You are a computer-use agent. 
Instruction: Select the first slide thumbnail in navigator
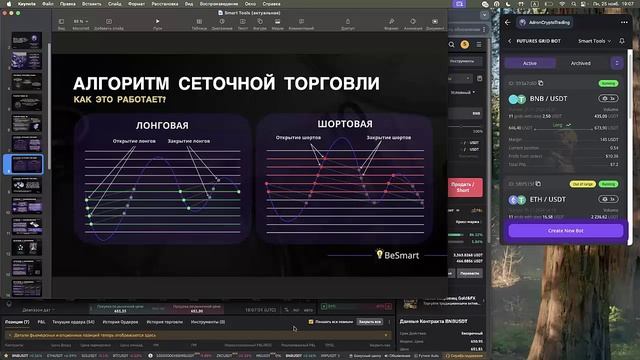[x=27, y=40]
